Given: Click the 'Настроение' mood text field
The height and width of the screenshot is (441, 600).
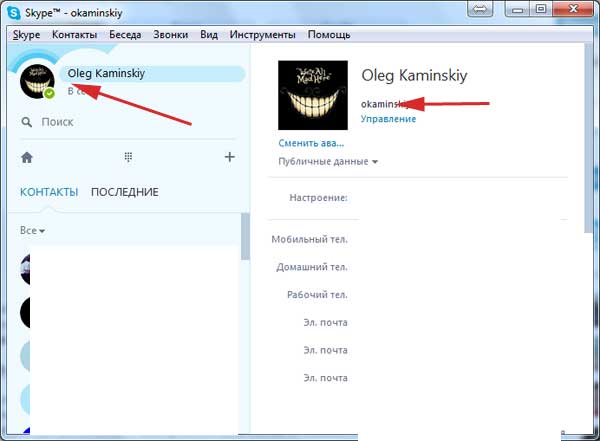Looking at the screenshot, I should pos(460,198).
